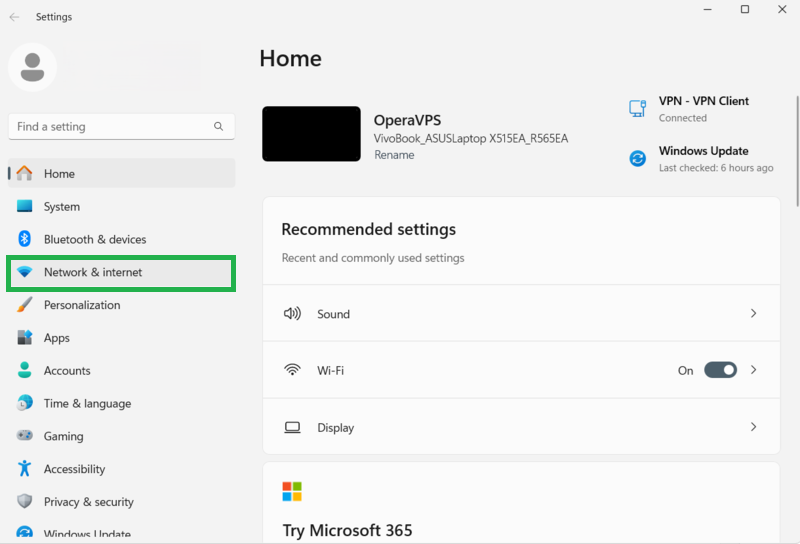The height and width of the screenshot is (544, 800).
Task: Click the Personalization paintbrush icon
Action: coord(25,305)
